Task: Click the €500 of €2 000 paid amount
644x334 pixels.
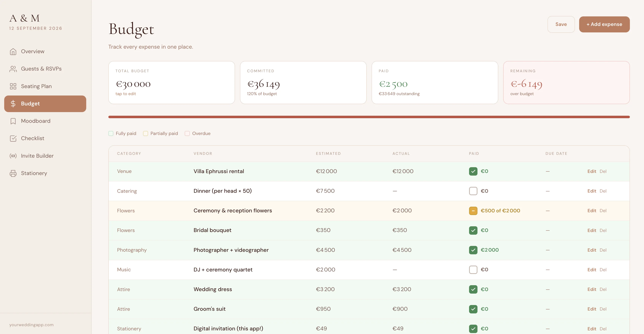Action: click(500, 211)
